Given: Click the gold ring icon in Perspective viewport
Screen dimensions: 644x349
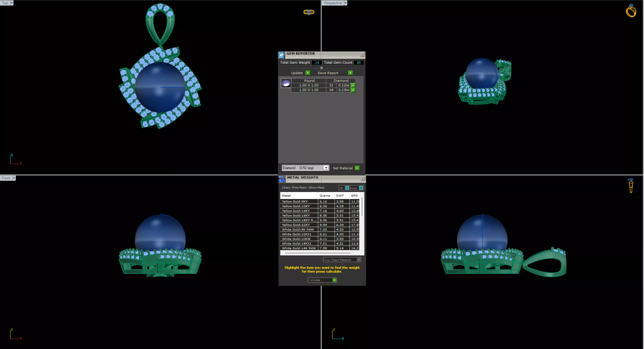Looking at the screenshot, I should click(631, 11).
